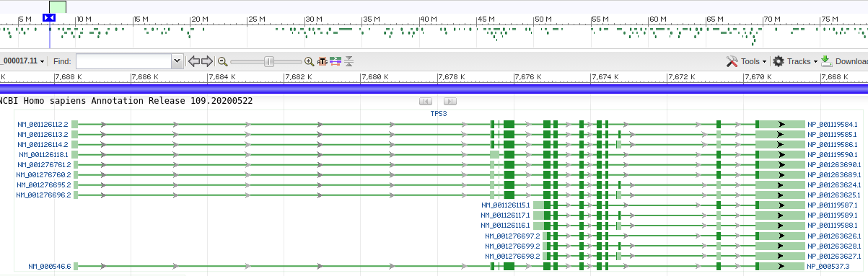Click protein label NP_001119585.1
868x276 pixels.
[832, 135]
